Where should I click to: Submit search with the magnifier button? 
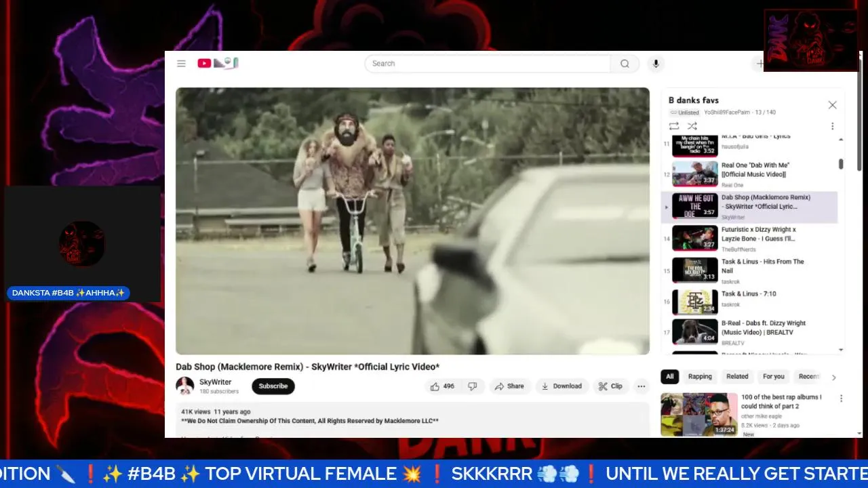tap(625, 64)
